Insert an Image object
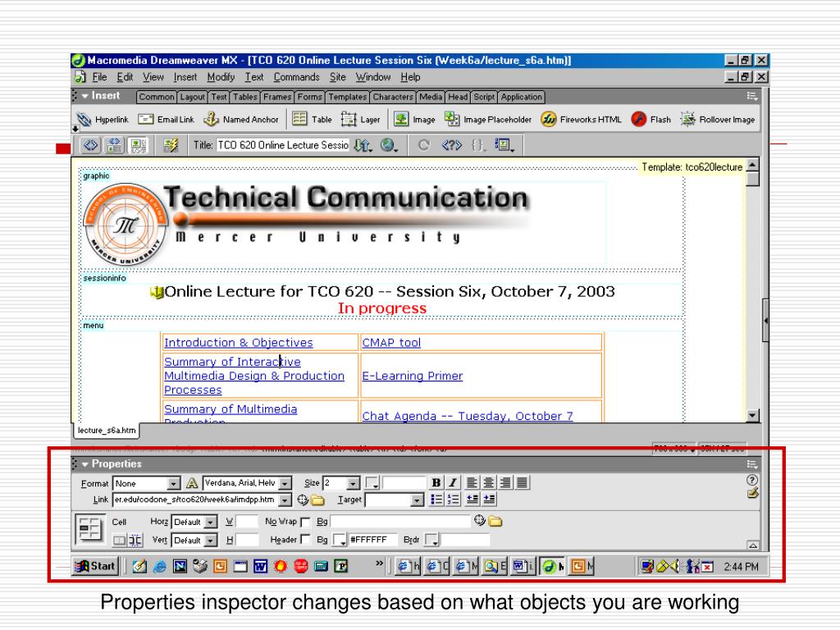This screenshot has height=630, width=840. click(414, 119)
